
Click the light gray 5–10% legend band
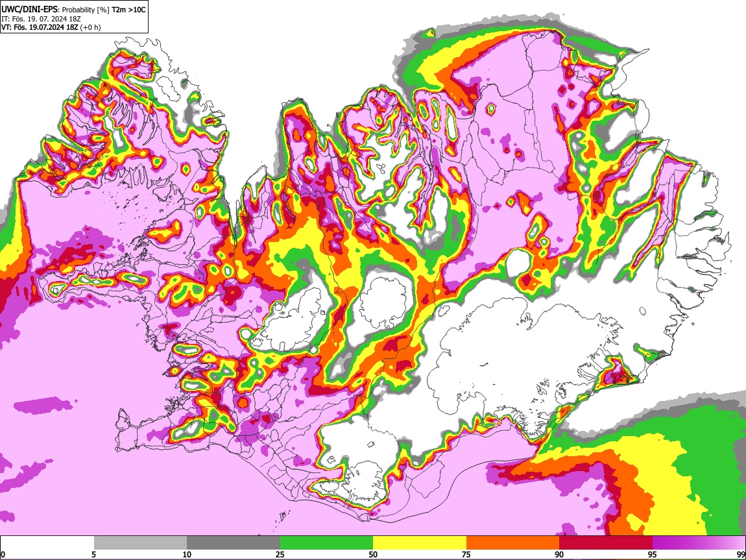pos(140,542)
